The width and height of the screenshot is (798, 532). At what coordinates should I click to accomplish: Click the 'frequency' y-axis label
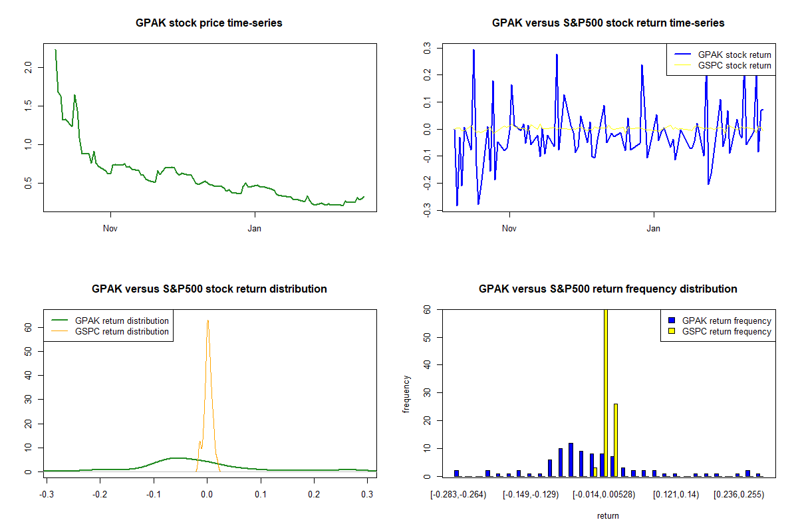pyautogui.click(x=406, y=394)
